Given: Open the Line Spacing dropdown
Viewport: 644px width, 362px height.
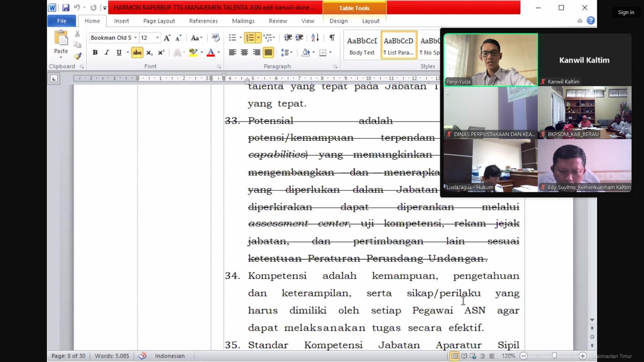Looking at the screenshot, I should pyautogui.click(x=287, y=52).
